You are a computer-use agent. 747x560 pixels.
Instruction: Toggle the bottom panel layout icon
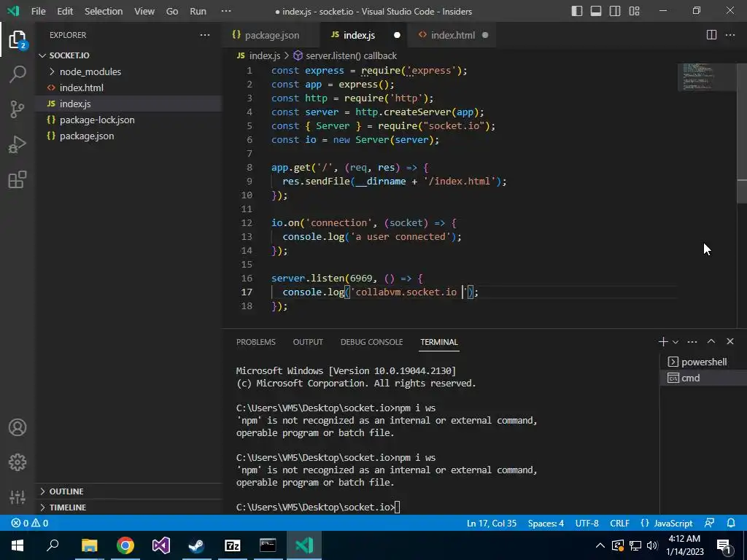pos(595,11)
